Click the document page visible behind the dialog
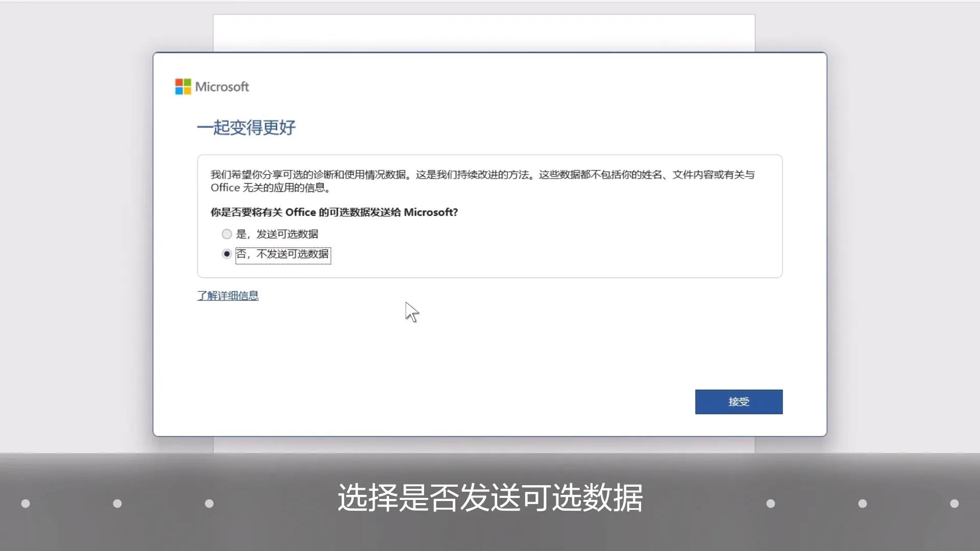Image resolution: width=980 pixels, height=551 pixels. pos(485,33)
